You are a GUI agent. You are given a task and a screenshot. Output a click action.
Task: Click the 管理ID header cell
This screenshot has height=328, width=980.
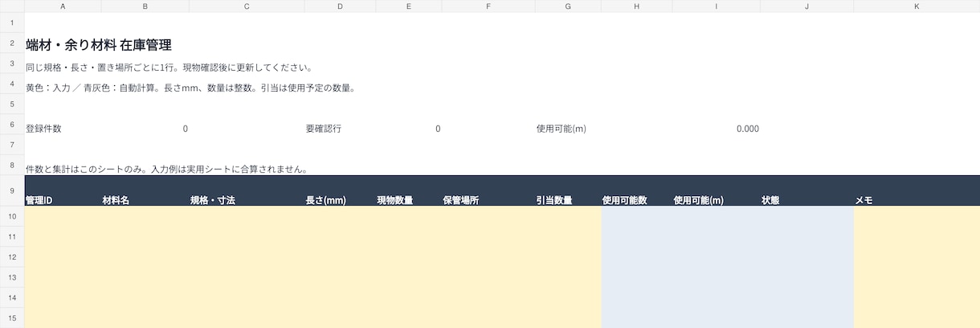63,191
